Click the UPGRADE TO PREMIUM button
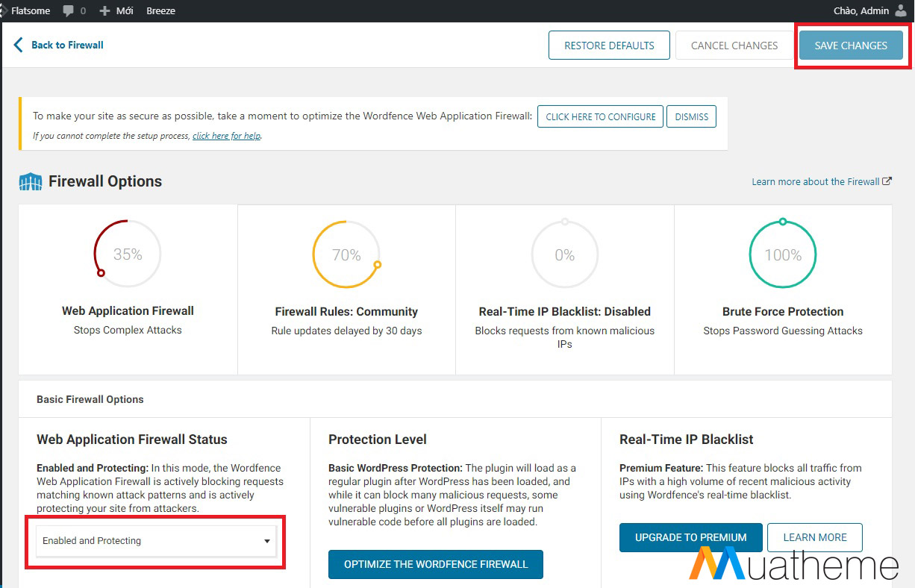This screenshot has height=588, width=915. pos(691,537)
